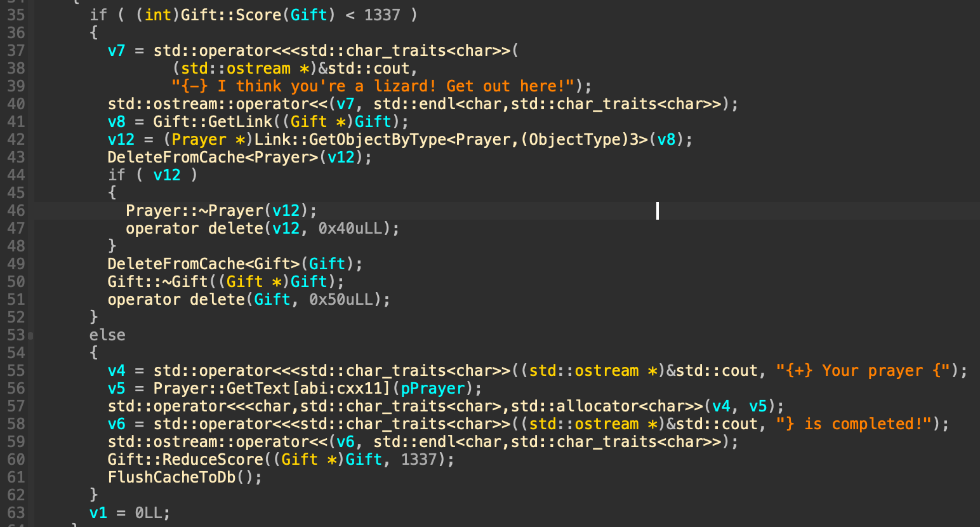Click the (int) cast on line 35
Screen dimensions: 980x527
[158, 15]
